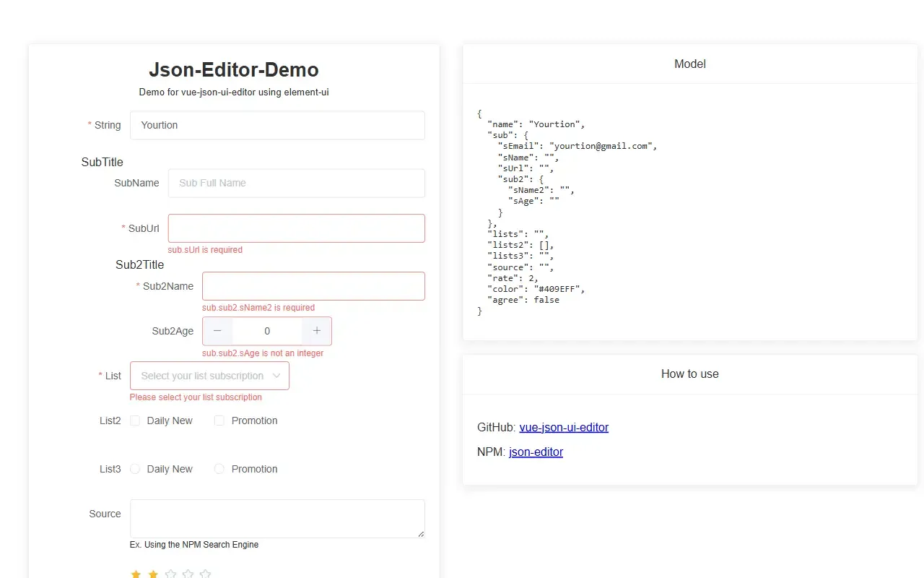
Task: Check the List2 Daily New checkbox
Action: pyautogui.click(x=135, y=420)
